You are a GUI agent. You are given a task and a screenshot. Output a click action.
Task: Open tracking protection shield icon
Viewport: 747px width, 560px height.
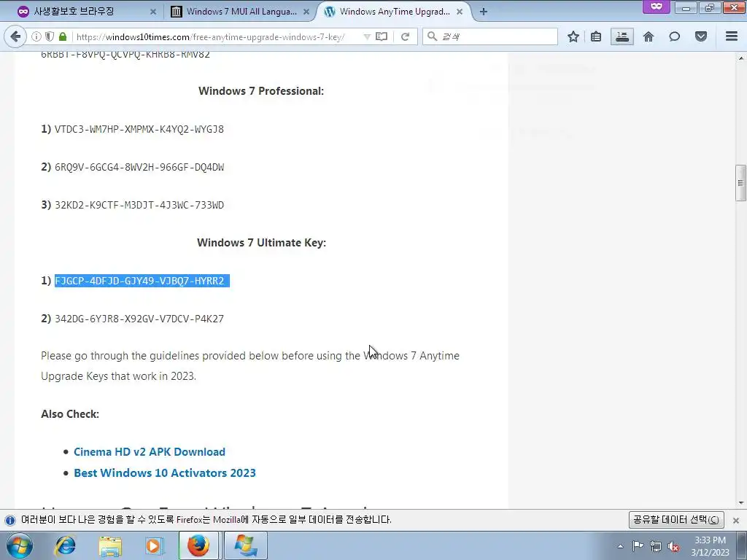coord(49,36)
